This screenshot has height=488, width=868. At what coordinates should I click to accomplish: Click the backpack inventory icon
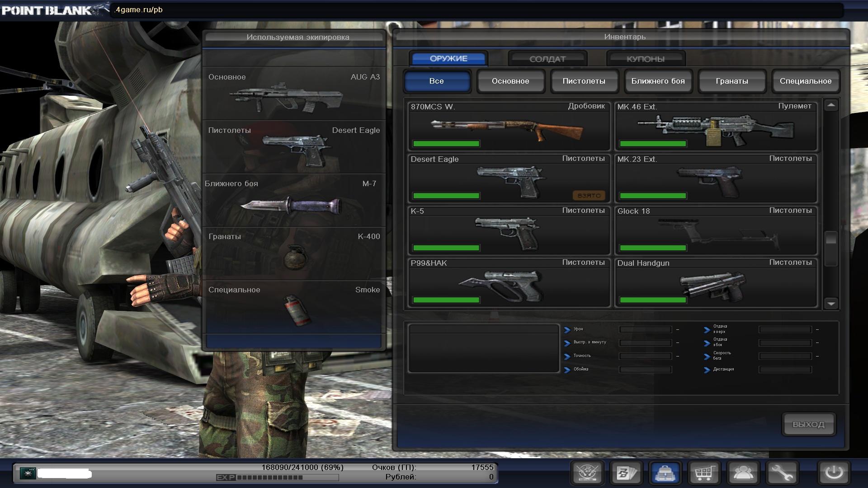665,473
